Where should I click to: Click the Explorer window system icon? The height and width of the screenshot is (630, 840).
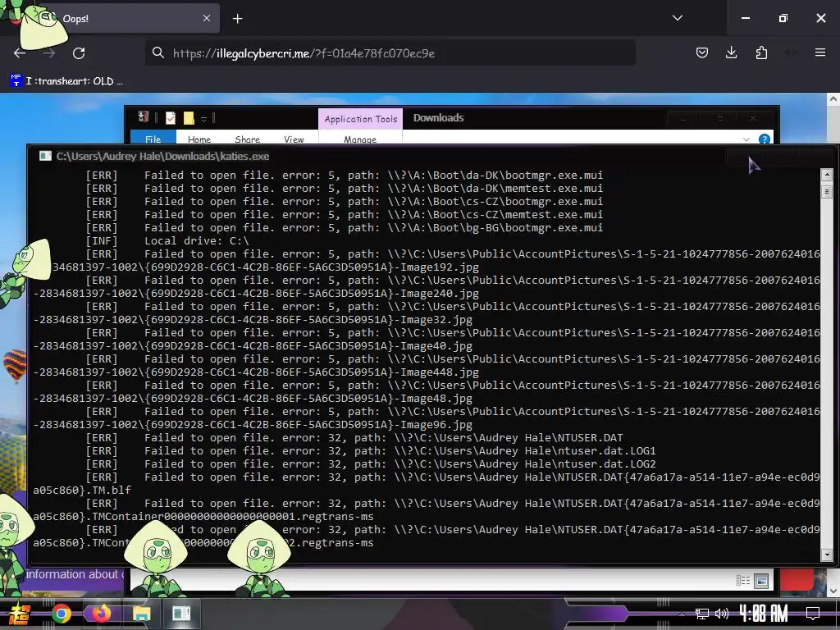[x=143, y=116]
